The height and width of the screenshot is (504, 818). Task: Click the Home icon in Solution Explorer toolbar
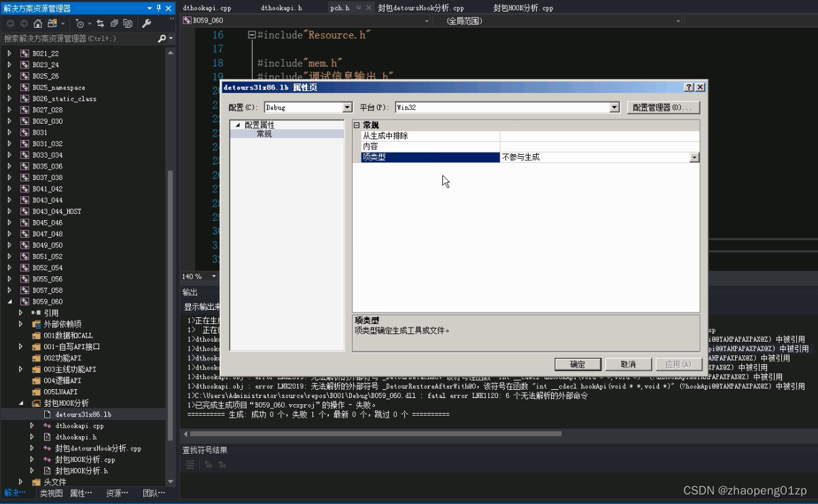point(37,24)
